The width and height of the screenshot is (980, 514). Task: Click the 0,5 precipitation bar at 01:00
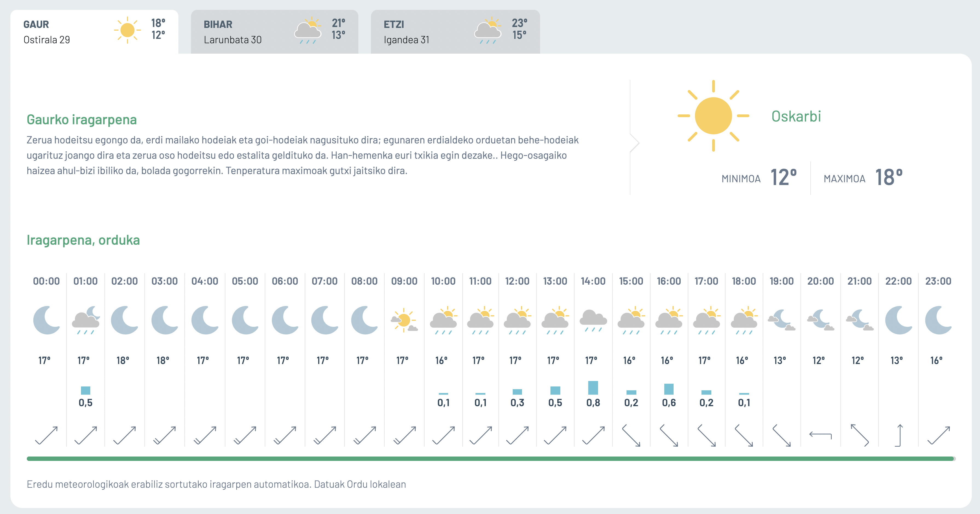[86, 390]
